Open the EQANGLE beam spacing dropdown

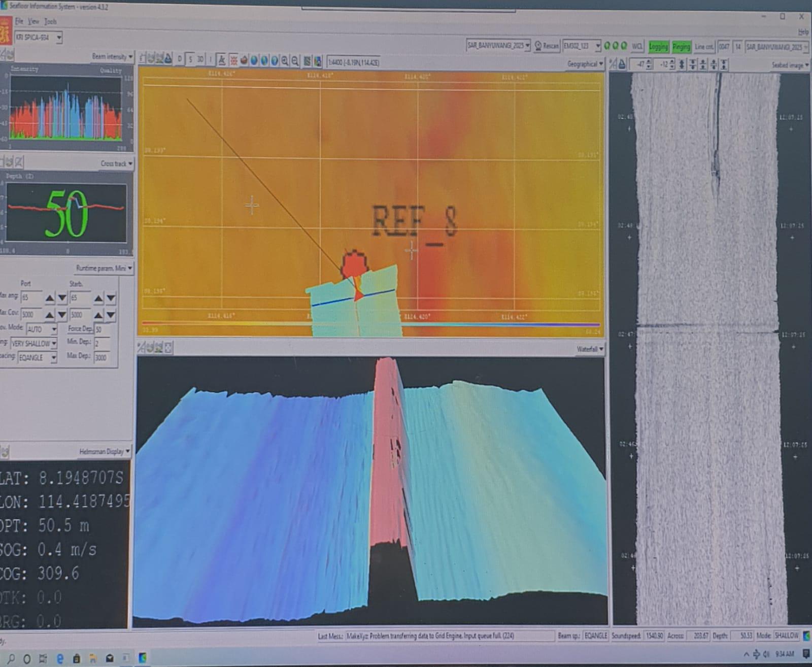pyautogui.click(x=38, y=358)
